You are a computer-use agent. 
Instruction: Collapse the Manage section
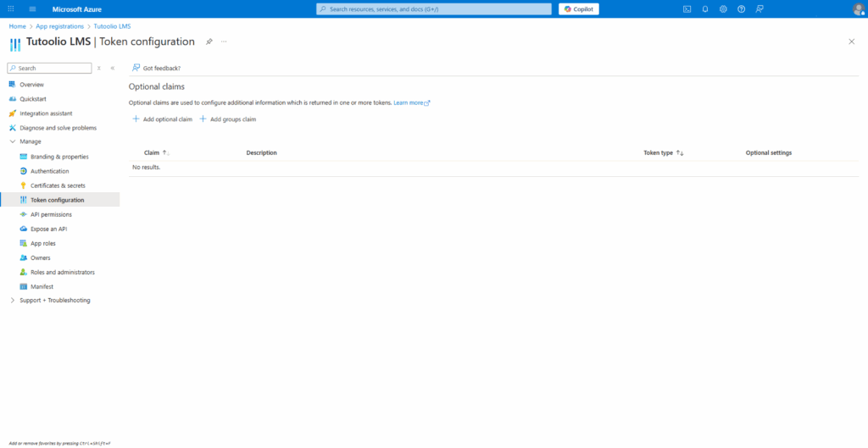coord(12,141)
